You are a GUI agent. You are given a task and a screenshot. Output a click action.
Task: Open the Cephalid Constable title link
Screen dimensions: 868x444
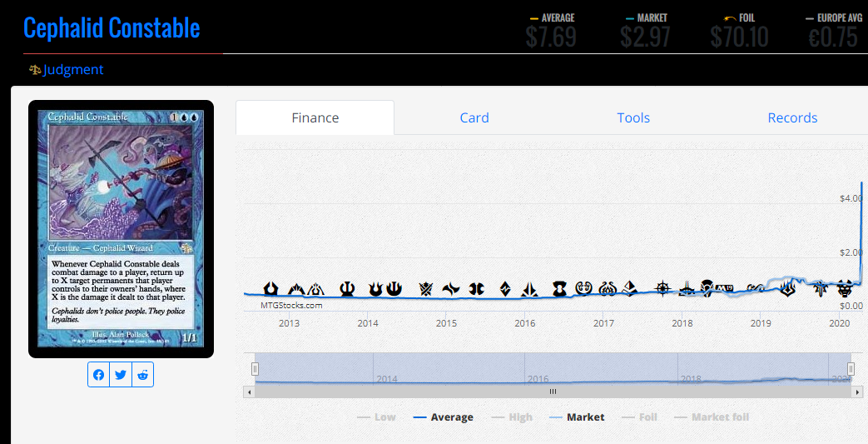pos(112,27)
